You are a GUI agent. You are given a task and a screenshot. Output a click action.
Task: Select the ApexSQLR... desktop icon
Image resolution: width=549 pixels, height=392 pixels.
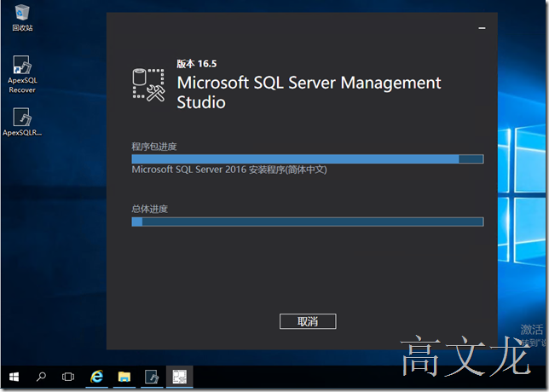[22, 122]
